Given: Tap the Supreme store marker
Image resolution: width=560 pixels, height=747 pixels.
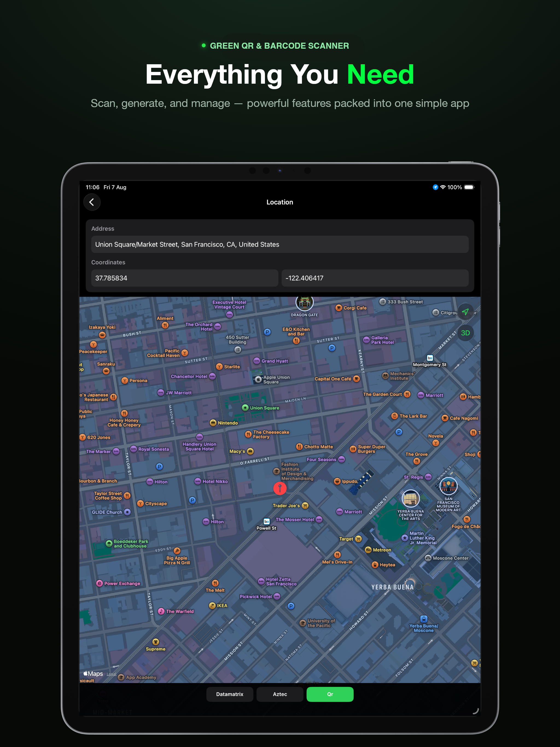Looking at the screenshot, I should (x=156, y=642).
